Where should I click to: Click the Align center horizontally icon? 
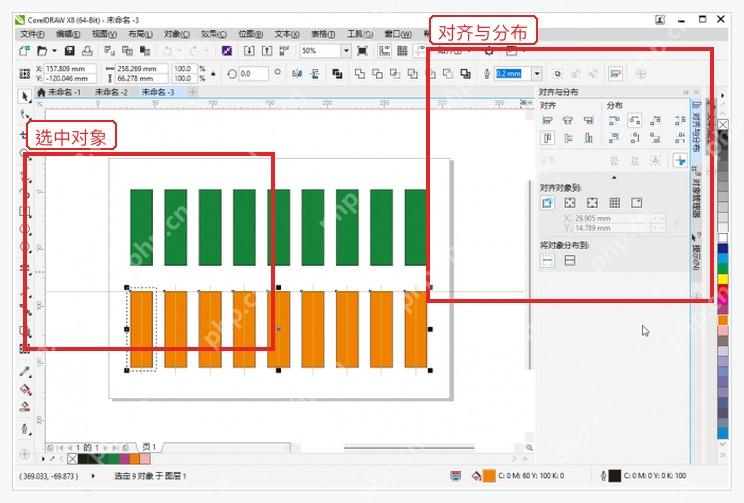pos(567,121)
